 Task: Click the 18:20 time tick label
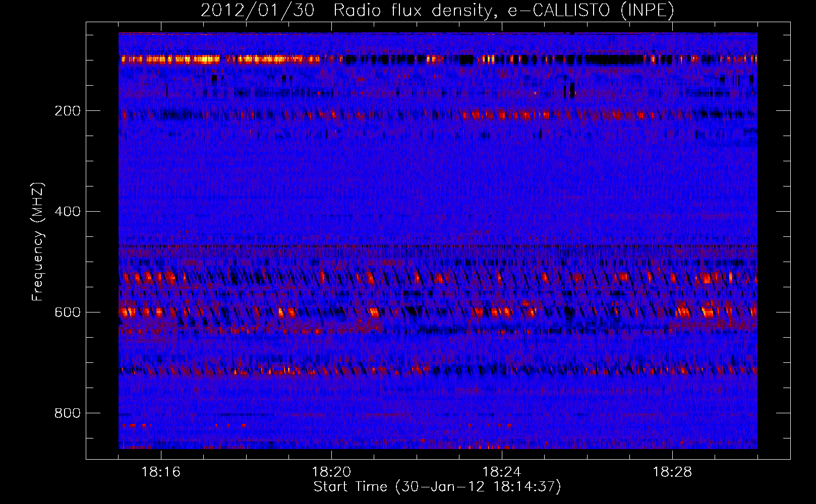click(331, 472)
